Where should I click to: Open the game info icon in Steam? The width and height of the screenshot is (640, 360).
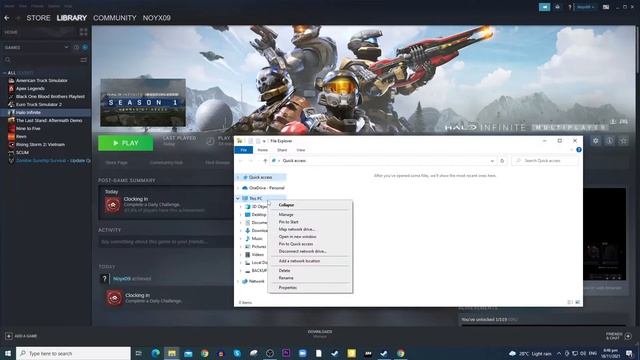pyautogui.click(x=609, y=141)
